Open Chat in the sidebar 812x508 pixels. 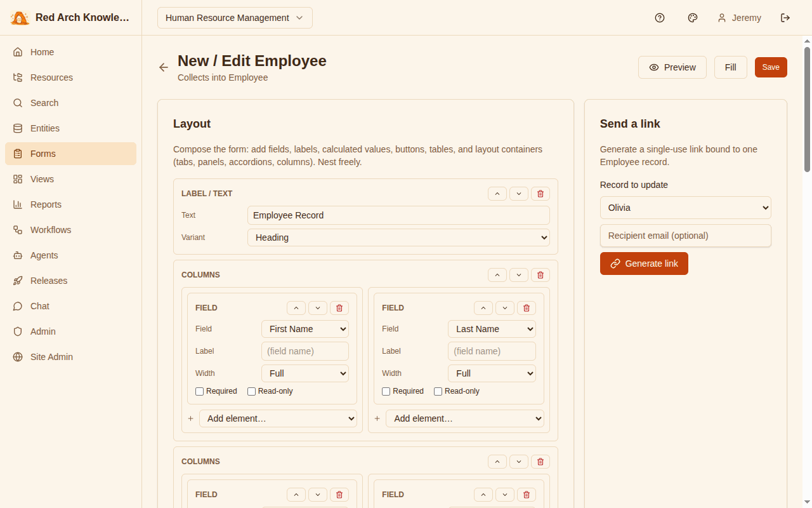coord(70,306)
